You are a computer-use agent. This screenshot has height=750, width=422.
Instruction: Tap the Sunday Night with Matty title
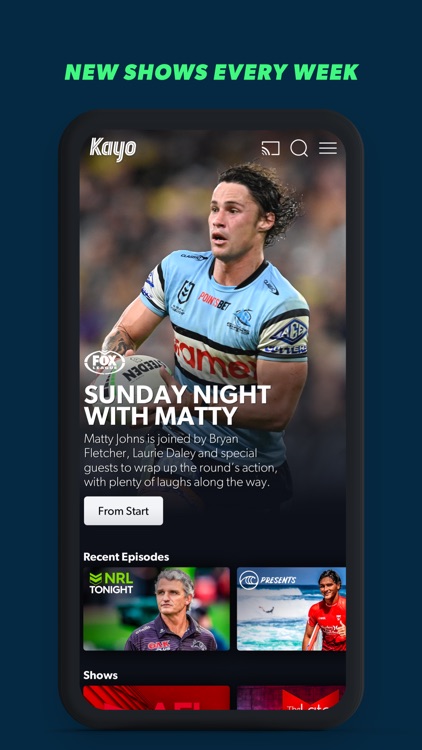tap(177, 405)
